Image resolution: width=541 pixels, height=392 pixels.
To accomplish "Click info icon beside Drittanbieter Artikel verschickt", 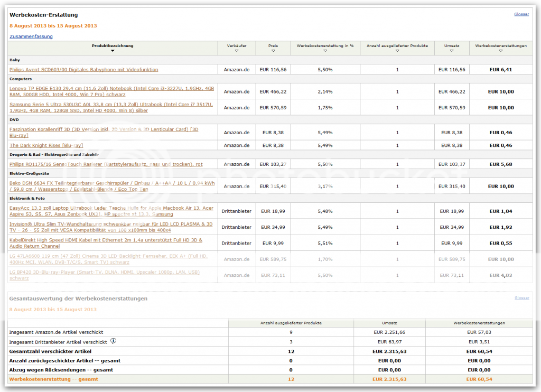I will point(113,341).
